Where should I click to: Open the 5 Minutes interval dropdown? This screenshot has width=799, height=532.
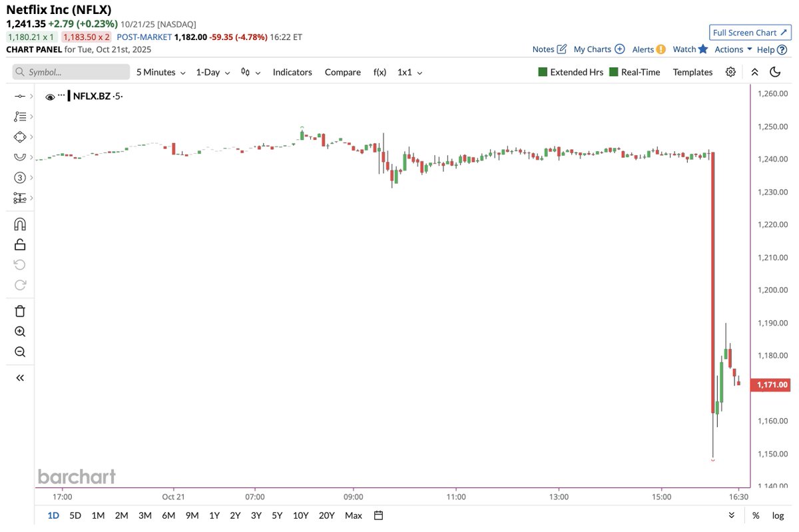pos(160,72)
